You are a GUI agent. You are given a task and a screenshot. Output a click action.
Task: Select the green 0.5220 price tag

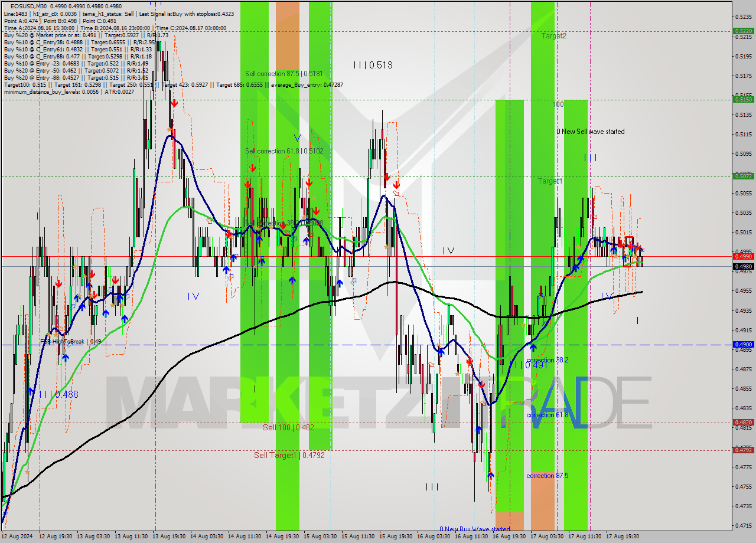(x=742, y=31)
